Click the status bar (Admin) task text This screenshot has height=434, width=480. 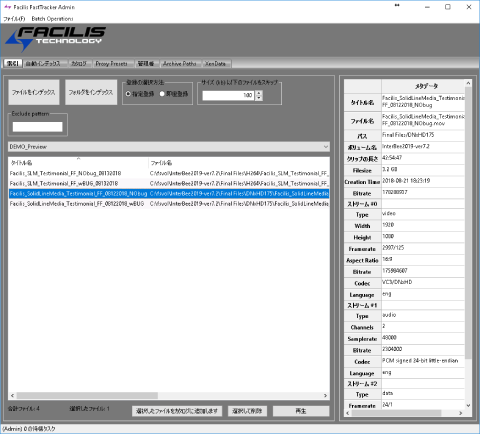point(29,429)
